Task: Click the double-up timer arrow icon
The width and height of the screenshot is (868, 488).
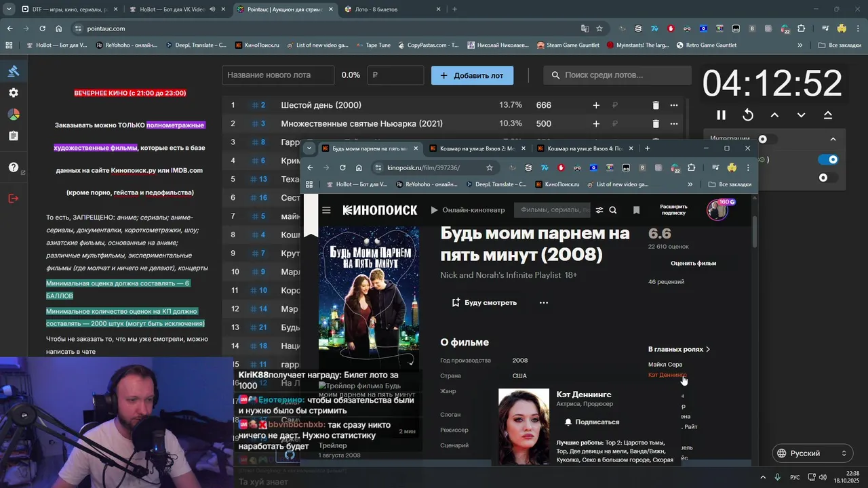Action: tap(828, 115)
